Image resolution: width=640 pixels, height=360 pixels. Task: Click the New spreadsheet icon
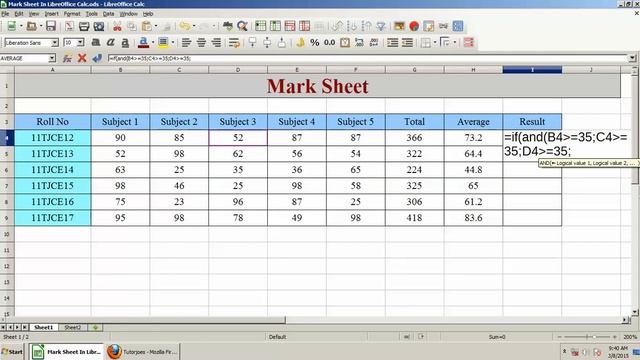point(11,27)
